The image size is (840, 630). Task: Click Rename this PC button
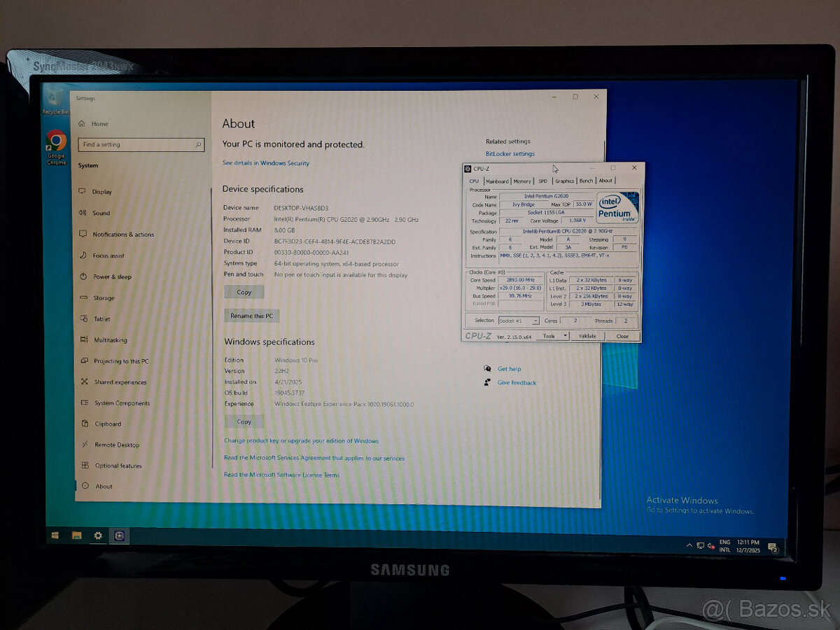[251, 316]
